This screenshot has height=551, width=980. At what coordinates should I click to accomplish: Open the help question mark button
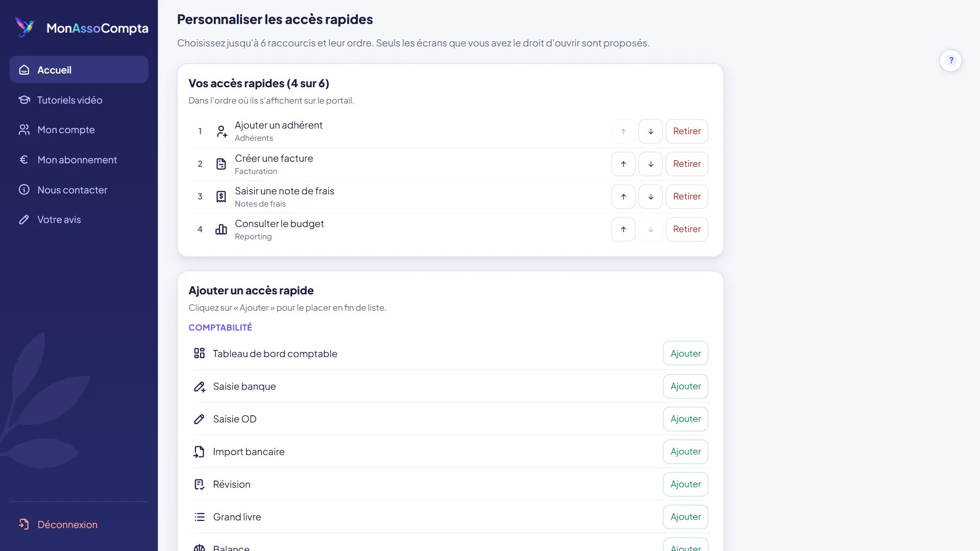click(950, 60)
